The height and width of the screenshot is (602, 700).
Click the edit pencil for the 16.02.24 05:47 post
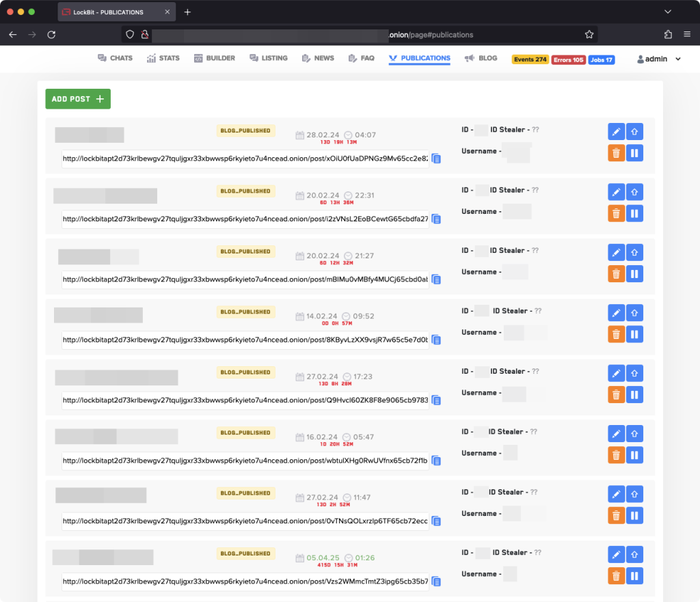point(616,433)
